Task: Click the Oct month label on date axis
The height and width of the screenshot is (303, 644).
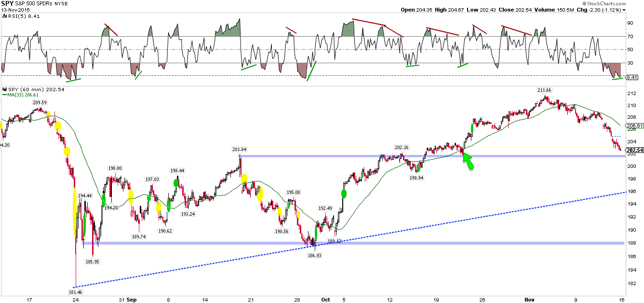Action: pos(325,299)
